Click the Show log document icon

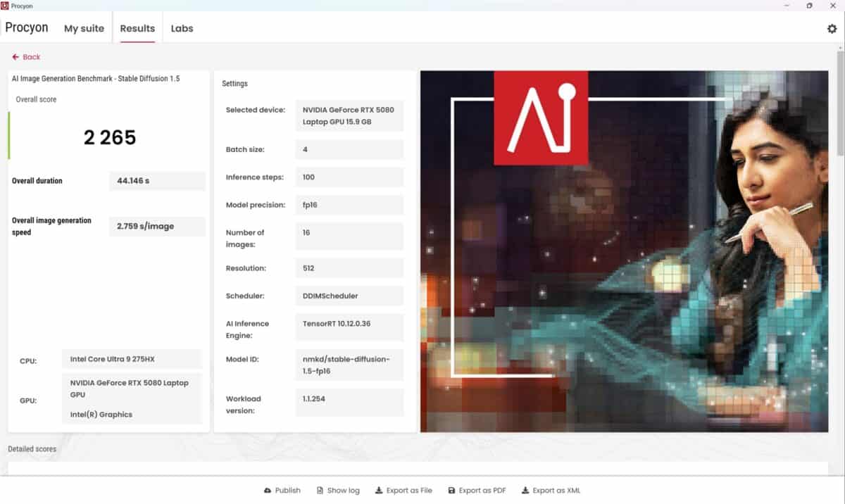click(x=320, y=491)
